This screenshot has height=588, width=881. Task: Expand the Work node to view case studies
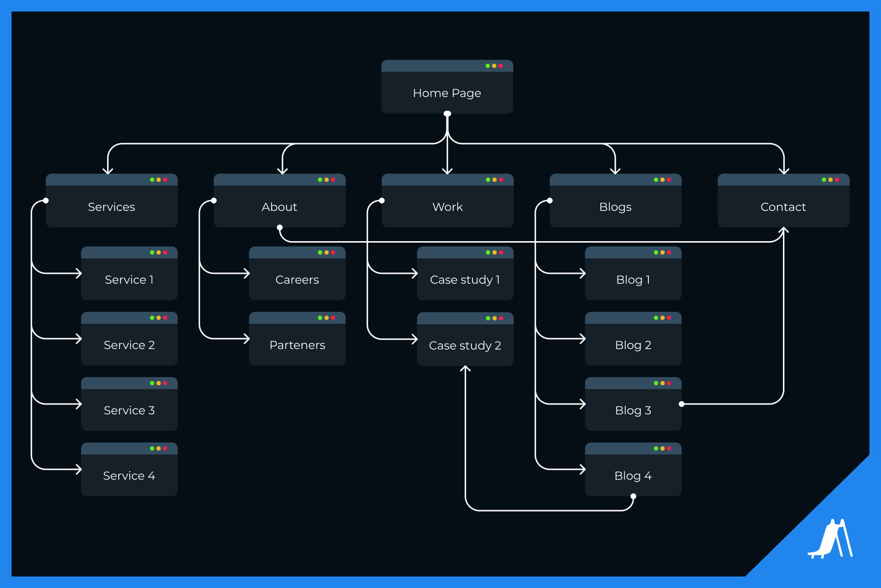[447, 207]
